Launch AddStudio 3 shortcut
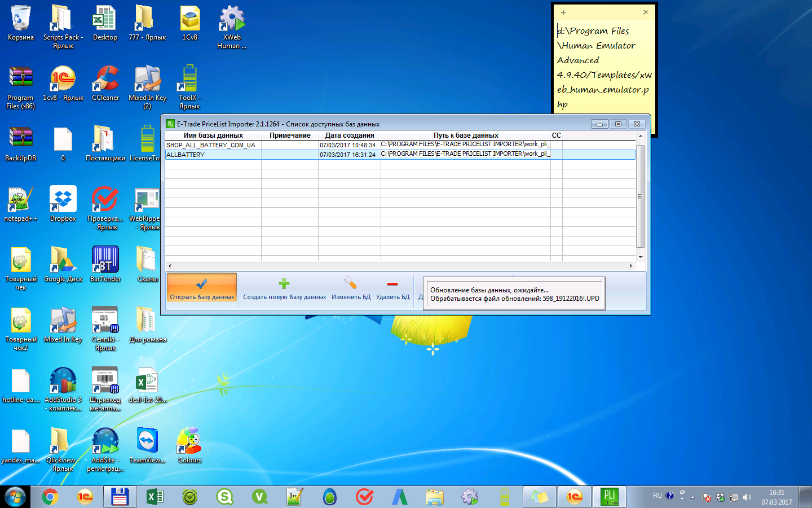812x508 pixels. (x=63, y=389)
